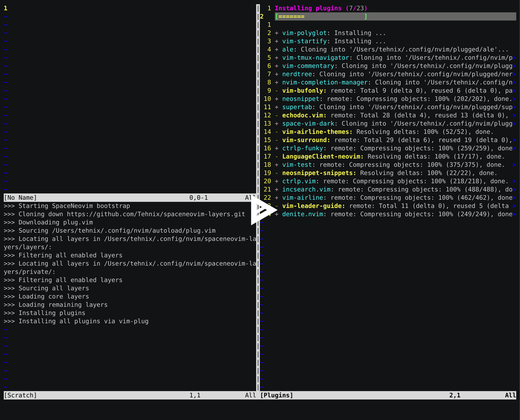520x420 pixels.
Task: Click the plugin installation progress bar
Action: [321, 17]
